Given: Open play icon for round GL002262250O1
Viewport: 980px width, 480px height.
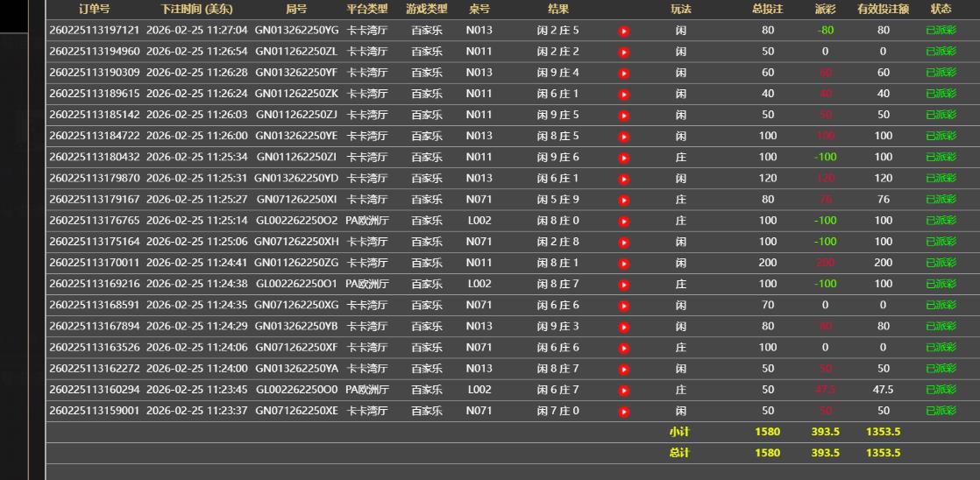Looking at the screenshot, I should click(x=624, y=284).
